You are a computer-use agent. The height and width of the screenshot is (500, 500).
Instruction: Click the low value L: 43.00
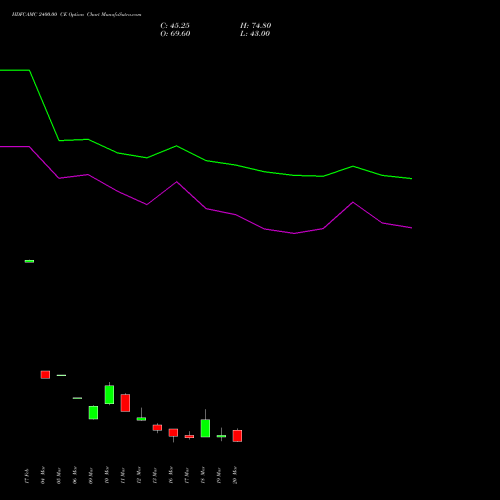pyautogui.click(x=255, y=34)
